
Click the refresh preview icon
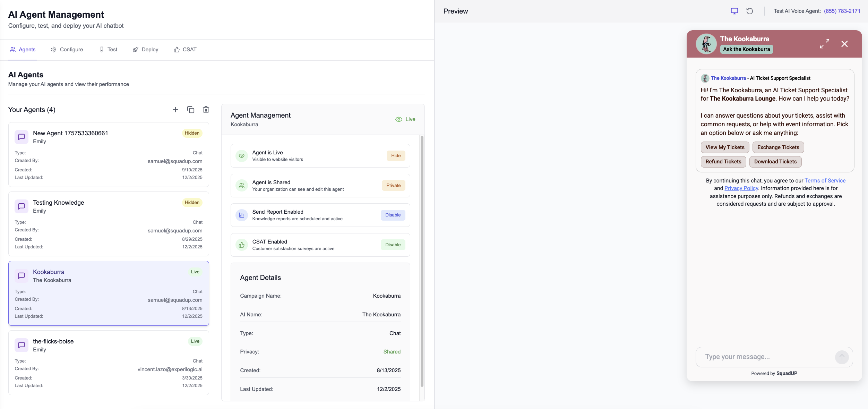[x=749, y=11]
